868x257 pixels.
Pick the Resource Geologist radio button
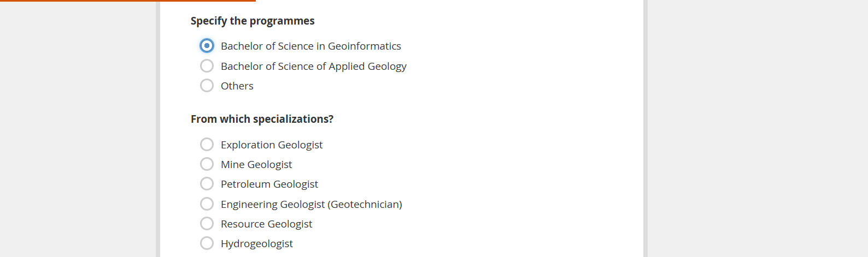tap(207, 224)
